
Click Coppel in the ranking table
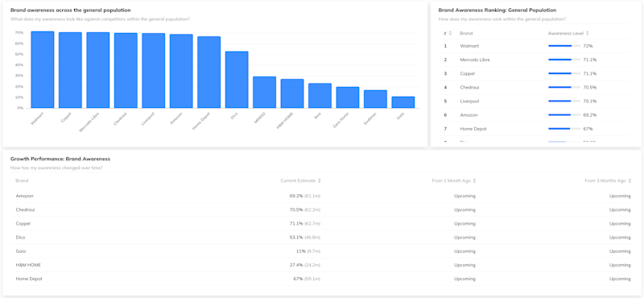pyautogui.click(x=468, y=73)
